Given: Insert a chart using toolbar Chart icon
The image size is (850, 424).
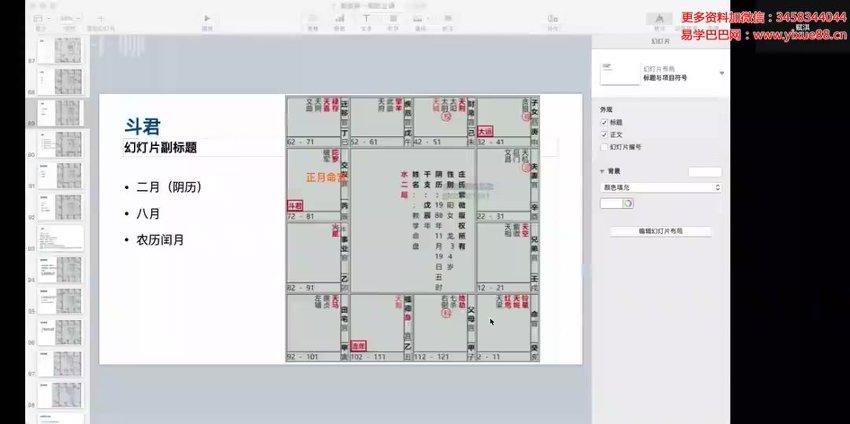Looking at the screenshot, I should 340,19.
